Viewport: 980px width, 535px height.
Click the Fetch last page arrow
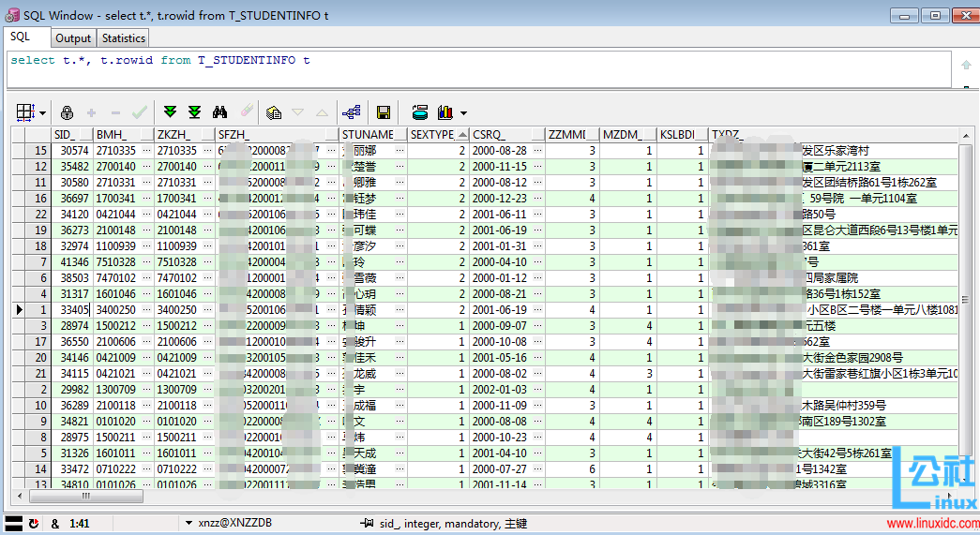194,112
